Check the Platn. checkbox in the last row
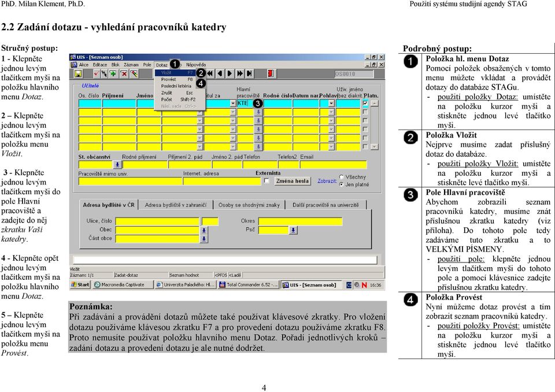The height and width of the screenshot is (392, 555). [x=365, y=147]
